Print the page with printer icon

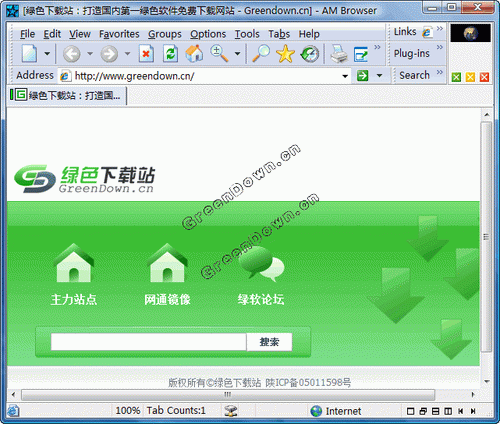(339, 54)
